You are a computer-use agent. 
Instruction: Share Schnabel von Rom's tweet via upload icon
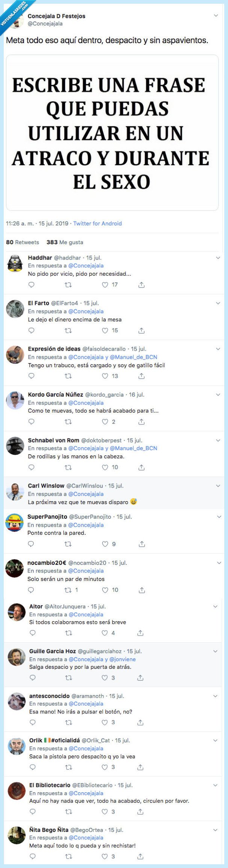[x=141, y=467]
